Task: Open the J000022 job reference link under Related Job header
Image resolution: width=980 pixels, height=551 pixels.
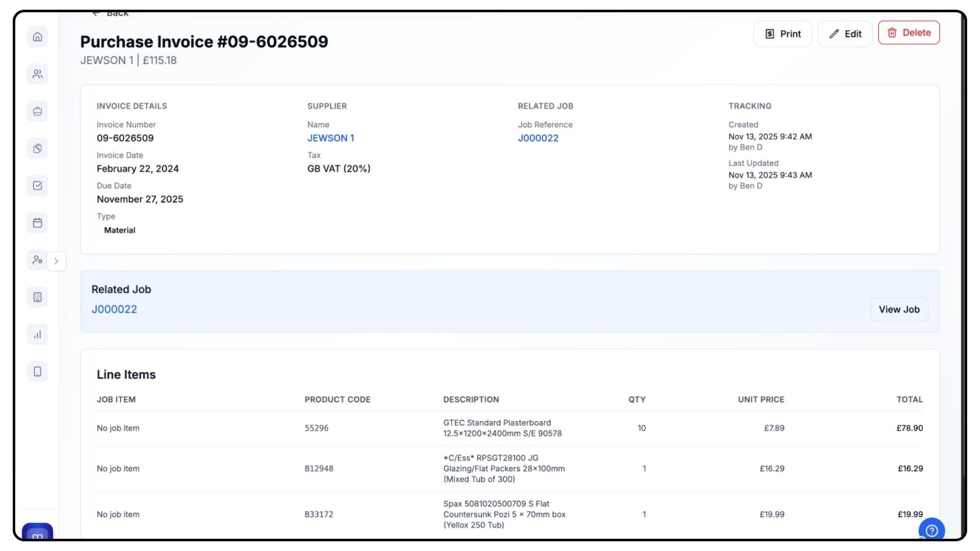Action: tap(538, 138)
